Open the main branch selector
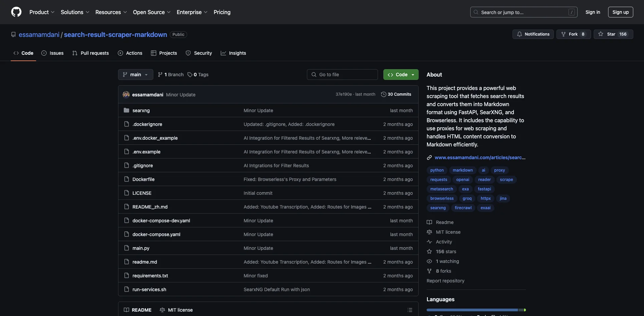The image size is (644, 316). [x=136, y=75]
